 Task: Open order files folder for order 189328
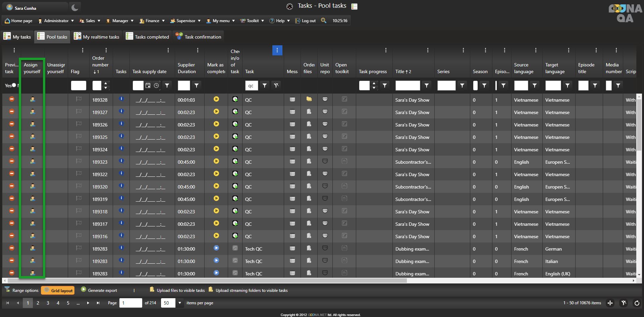pos(309,99)
